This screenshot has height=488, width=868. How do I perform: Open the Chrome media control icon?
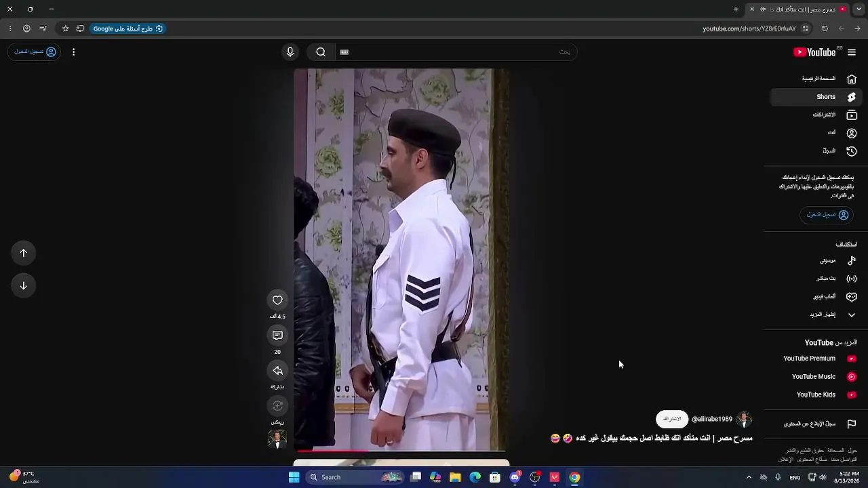click(x=43, y=28)
